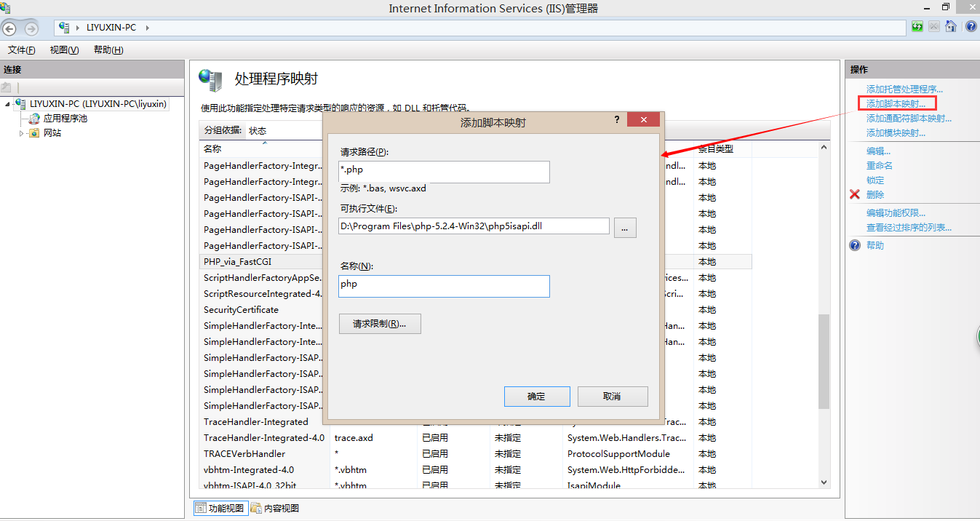Click the green refresh icon in the toolbar
This screenshot has height=521, width=980.
coord(917,26)
